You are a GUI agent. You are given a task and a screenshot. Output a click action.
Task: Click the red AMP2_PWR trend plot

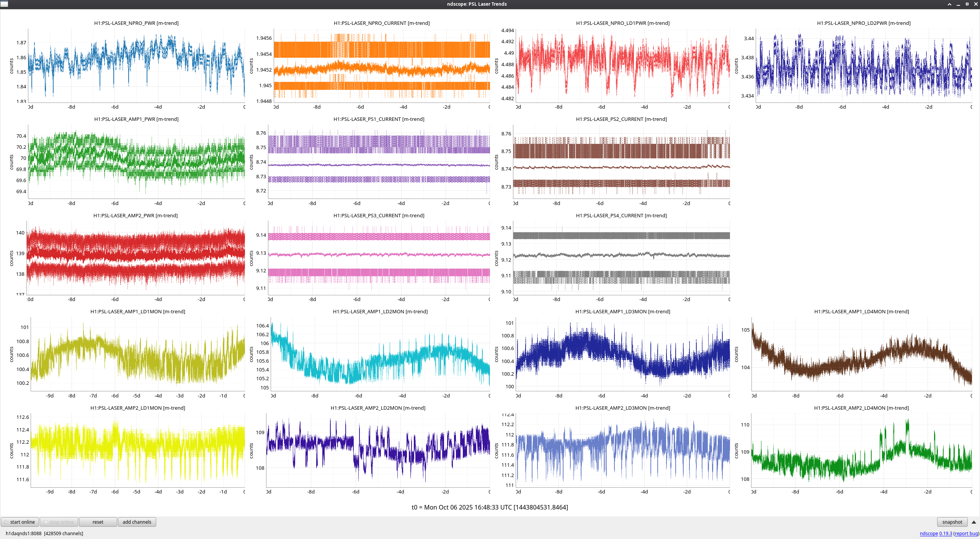(136, 257)
